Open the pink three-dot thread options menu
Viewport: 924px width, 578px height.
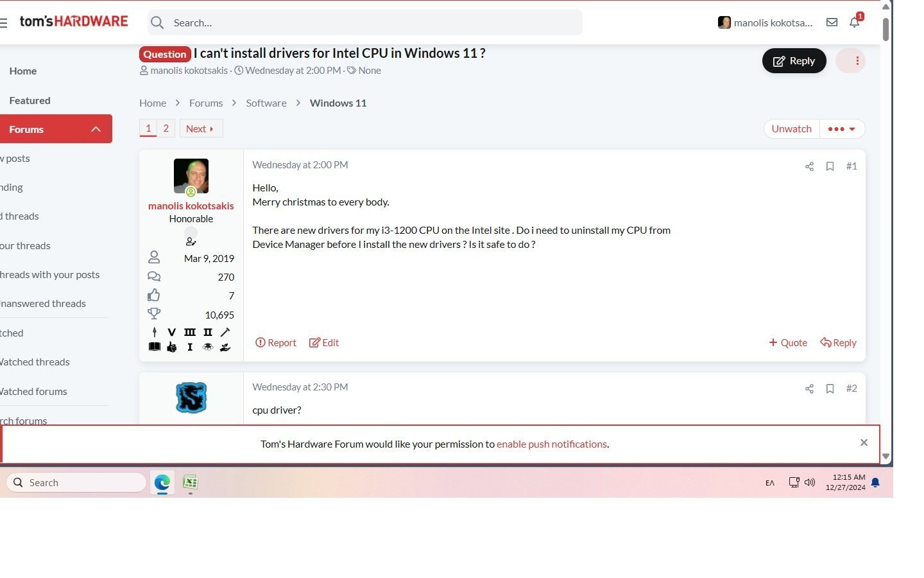851,61
